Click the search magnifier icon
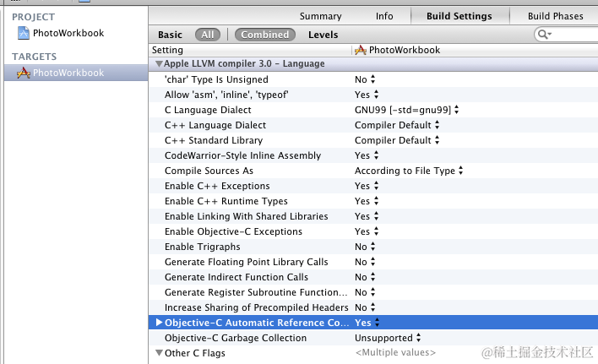Viewport: 598px width, 364px height. [543, 35]
